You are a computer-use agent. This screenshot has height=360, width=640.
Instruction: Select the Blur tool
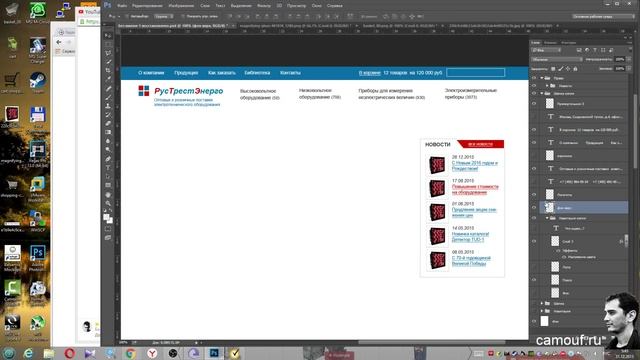[108, 141]
